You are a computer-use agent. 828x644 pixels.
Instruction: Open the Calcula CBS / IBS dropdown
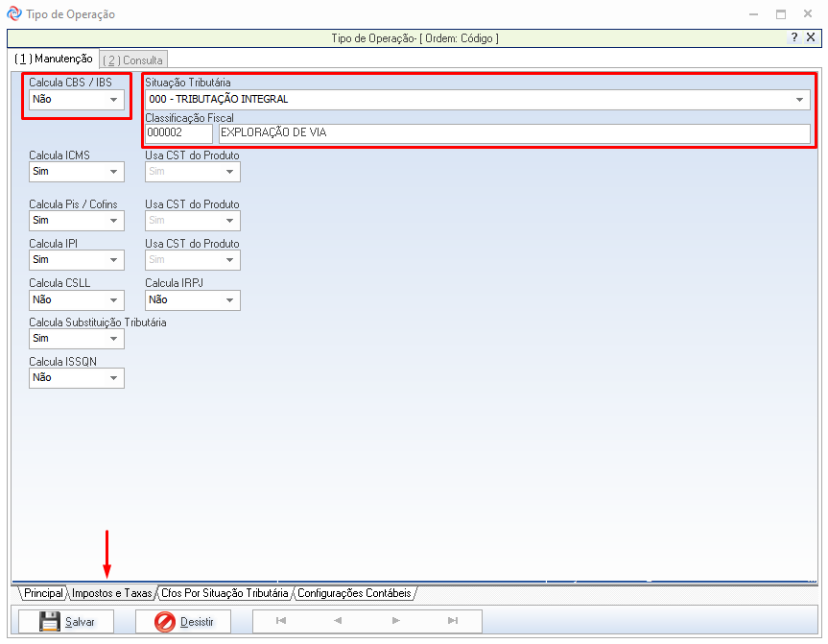(x=114, y=100)
